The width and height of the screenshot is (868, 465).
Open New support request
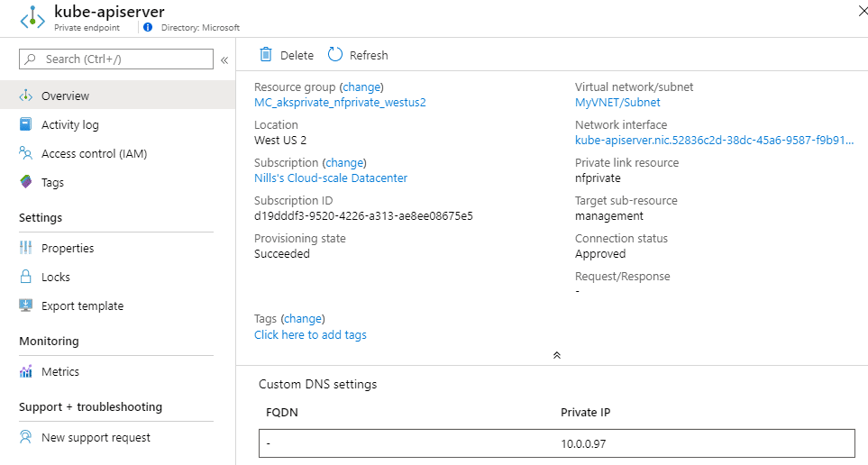tap(96, 438)
